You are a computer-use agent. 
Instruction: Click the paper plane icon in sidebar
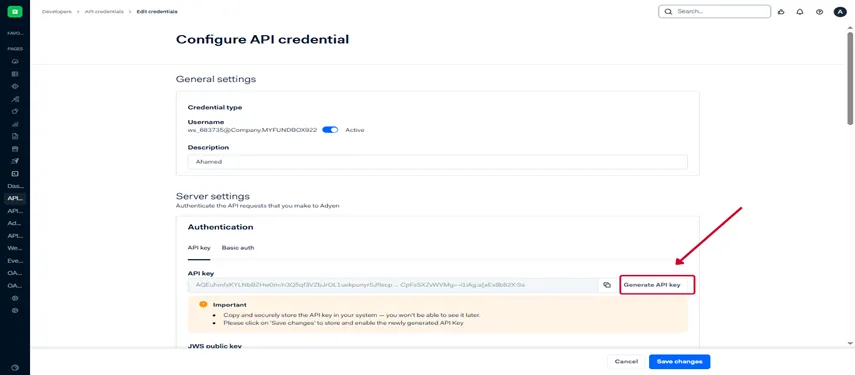15,161
